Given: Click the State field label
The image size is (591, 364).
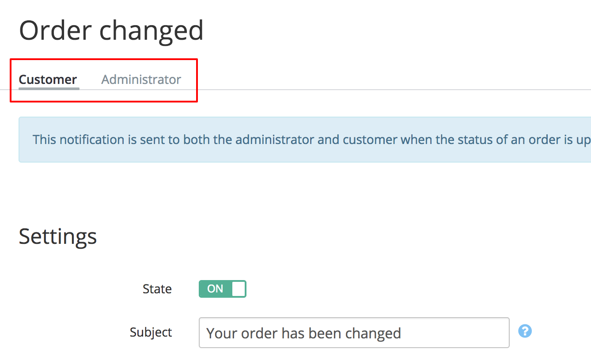Looking at the screenshot, I should 157,288.
